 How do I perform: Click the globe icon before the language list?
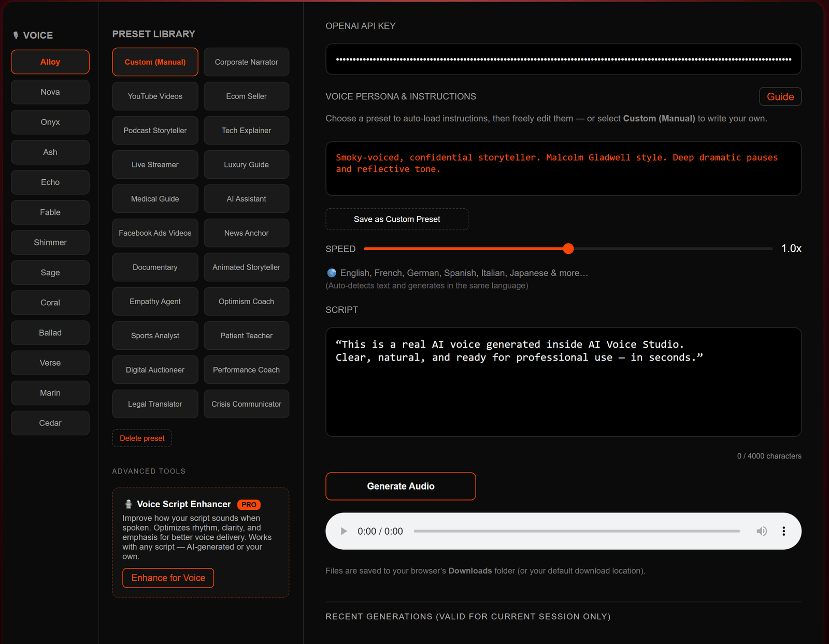[x=331, y=273]
